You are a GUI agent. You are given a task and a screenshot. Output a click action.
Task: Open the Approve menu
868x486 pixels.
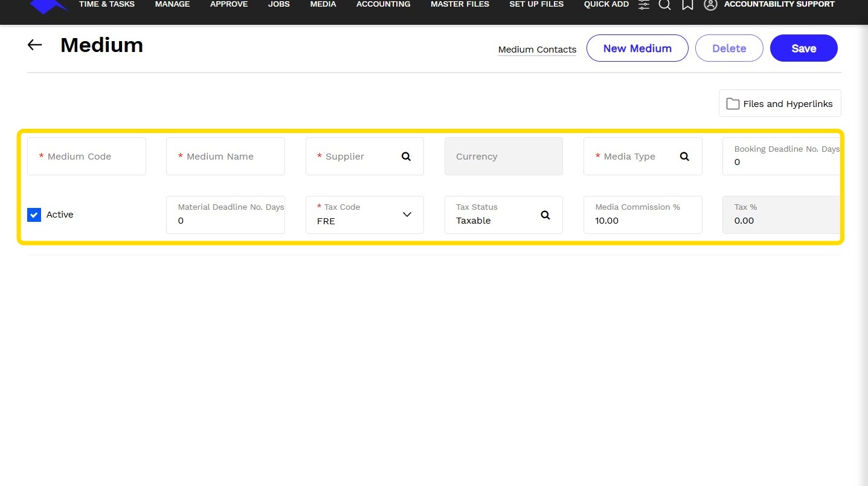tap(229, 4)
